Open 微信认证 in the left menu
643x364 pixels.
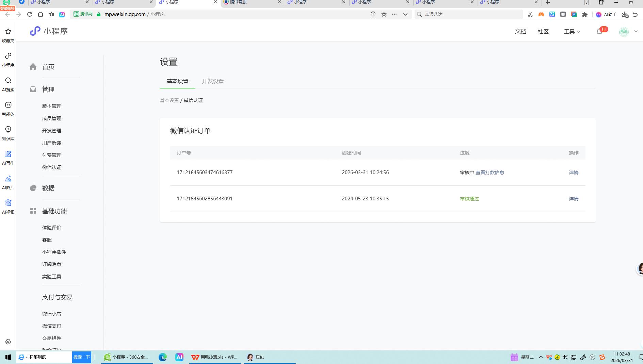pyautogui.click(x=52, y=167)
